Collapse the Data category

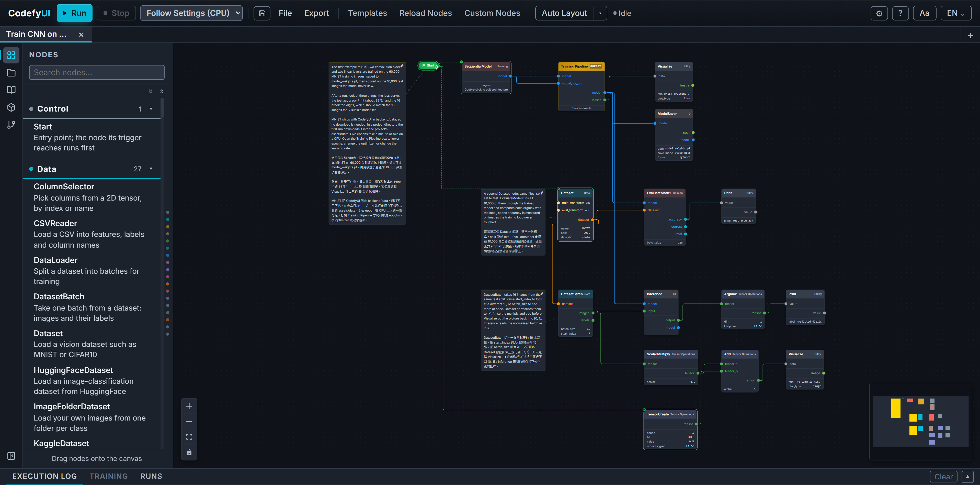(92, 169)
